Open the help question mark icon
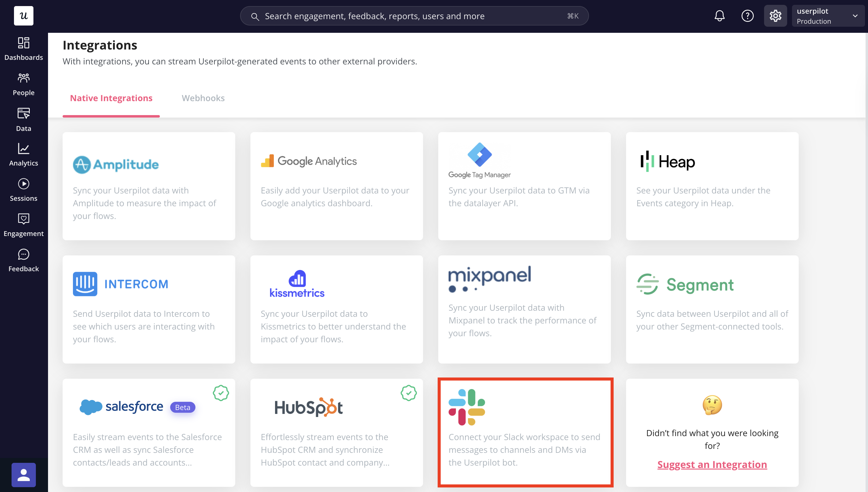The width and height of the screenshot is (868, 492). [747, 16]
